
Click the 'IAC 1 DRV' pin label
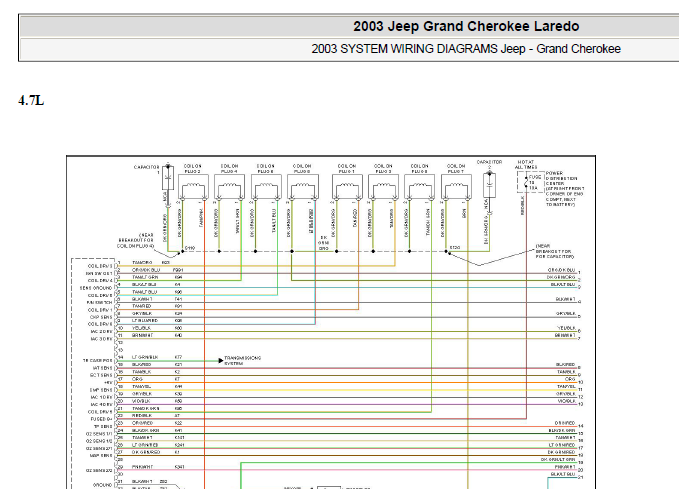[x=101, y=398]
